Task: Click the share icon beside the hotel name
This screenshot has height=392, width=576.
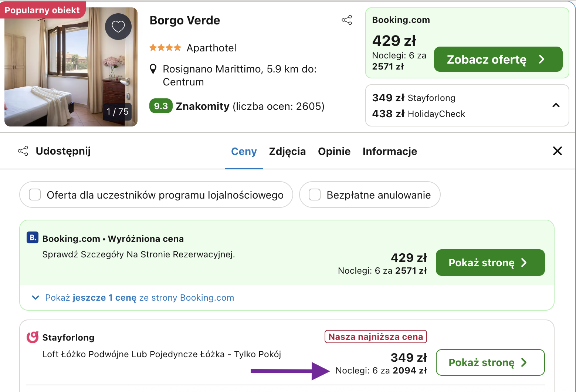Action: pyautogui.click(x=347, y=20)
